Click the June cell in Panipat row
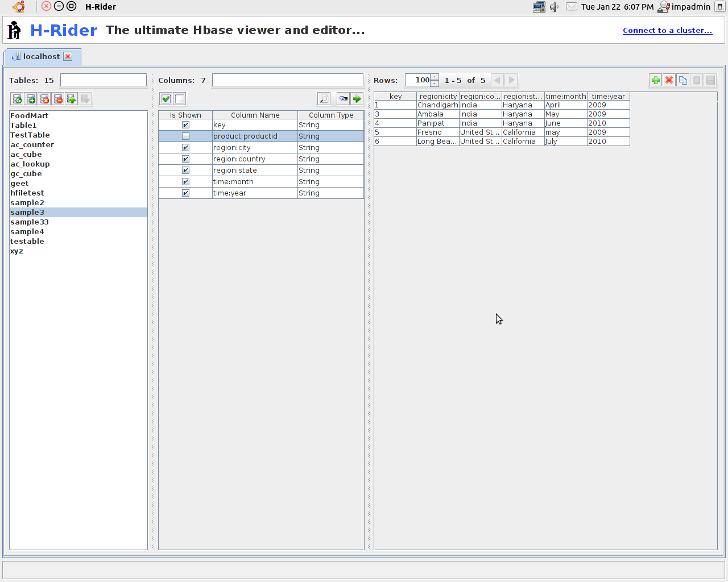Screen dimensions: 728x582 click(x=566, y=123)
